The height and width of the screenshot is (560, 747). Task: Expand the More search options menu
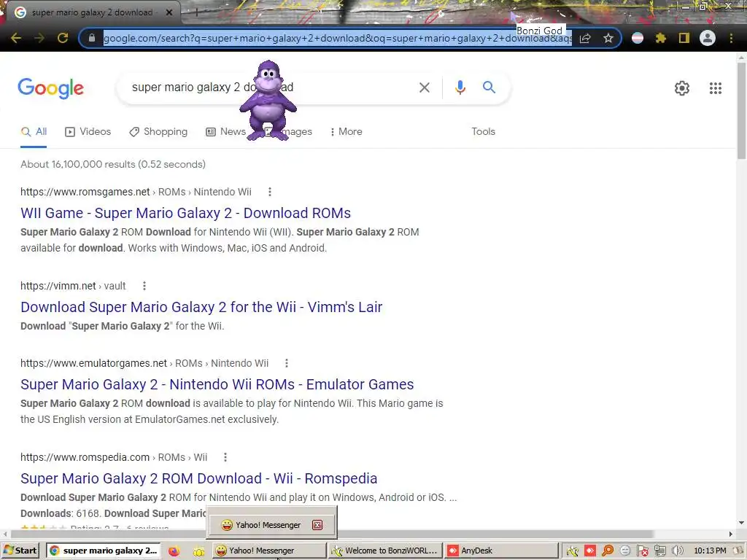pos(347,131)
